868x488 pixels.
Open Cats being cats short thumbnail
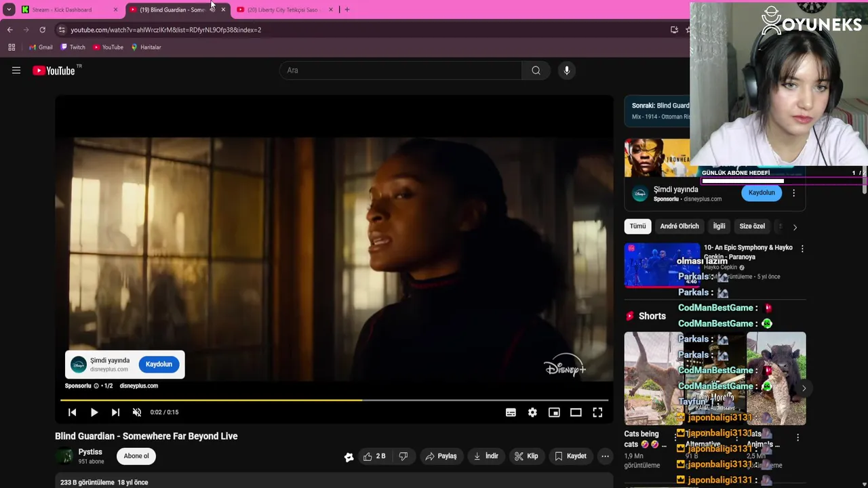(652, 378)
